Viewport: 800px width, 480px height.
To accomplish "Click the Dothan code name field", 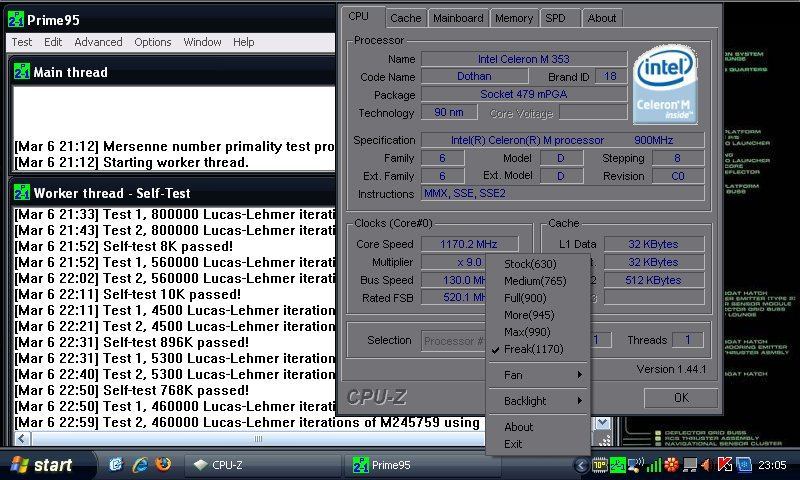I will pyautogui.click(x=474, y=77).
